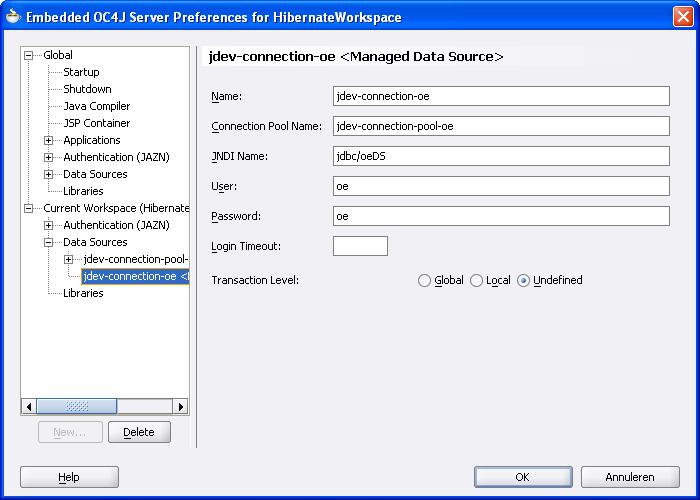Select Libraries under Current Workspace
Viewport: 700px width, 500px height.
click(83, 293)
